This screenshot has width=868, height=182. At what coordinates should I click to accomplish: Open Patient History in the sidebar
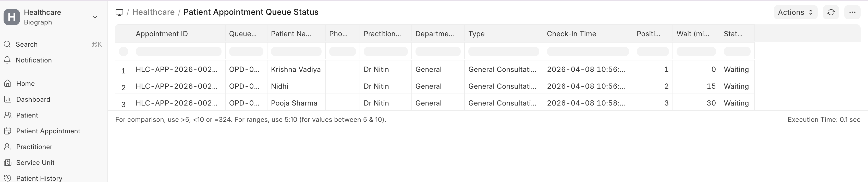(39, 178)
